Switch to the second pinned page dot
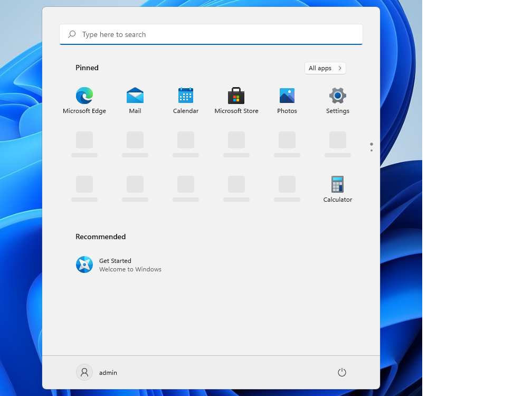The height and width of the screenshot is (396, 532). click(372, 150)
